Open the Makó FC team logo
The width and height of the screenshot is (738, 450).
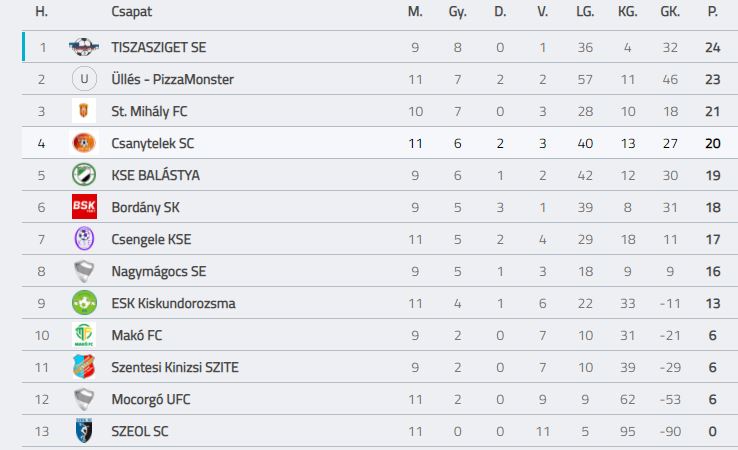coord(84,335)
